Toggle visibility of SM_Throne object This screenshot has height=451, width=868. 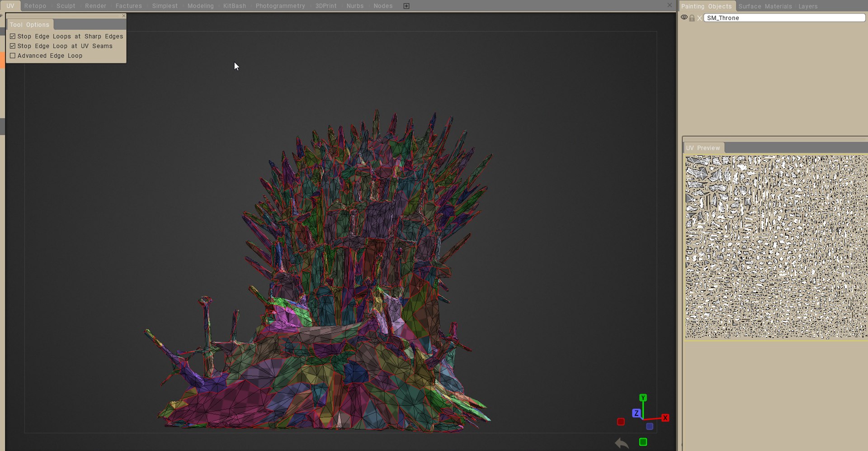684,18
